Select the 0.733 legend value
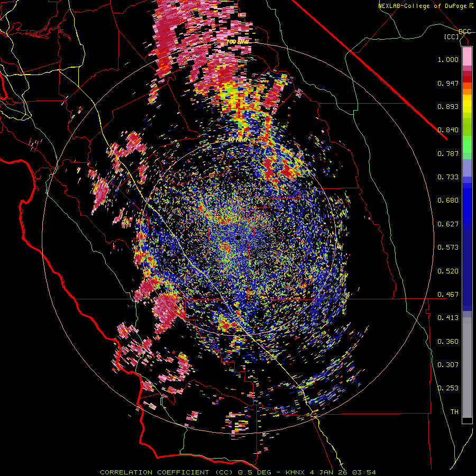This screenshot has width=476, height=476. coord(448,177)
